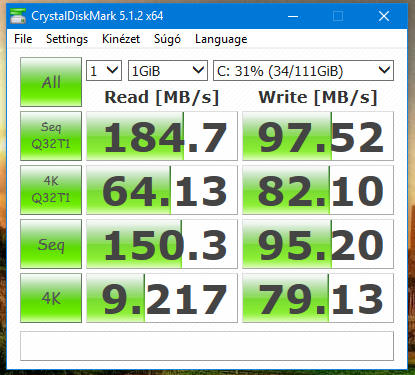Open the Kinézet menu
The width and height of the screenshot is (415, 375).
coord(121,39)
